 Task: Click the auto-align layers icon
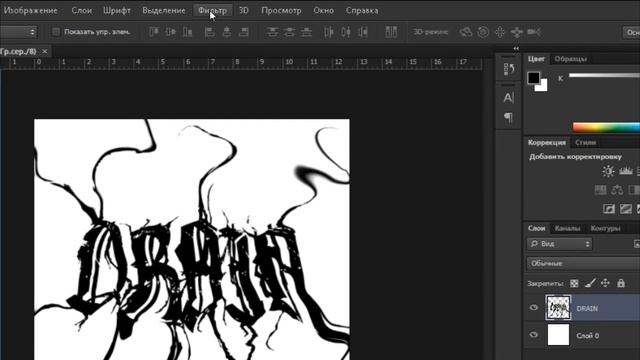(391, 32)
